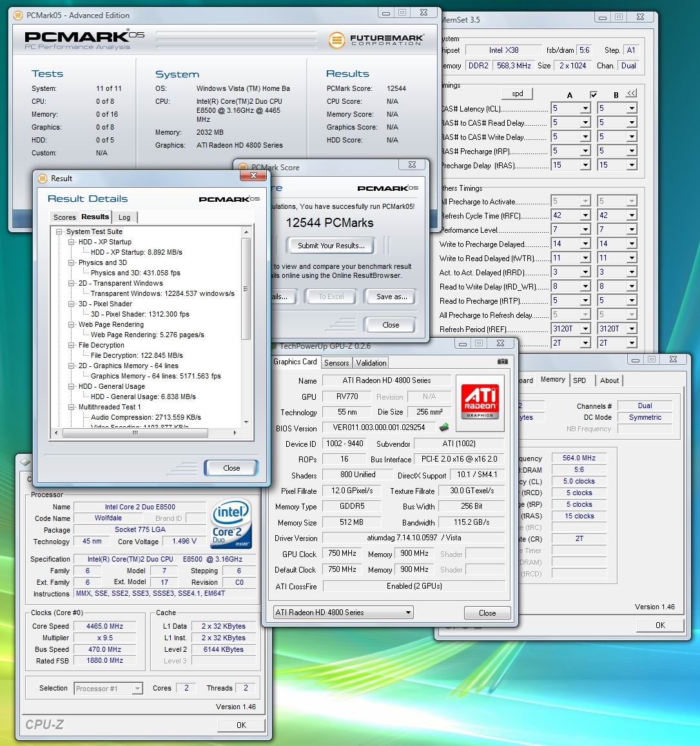Open Refresh Cycle Time (tRFC) channel A dropdown
Viewport: 700px width, 746px height.
click(585, 215)
